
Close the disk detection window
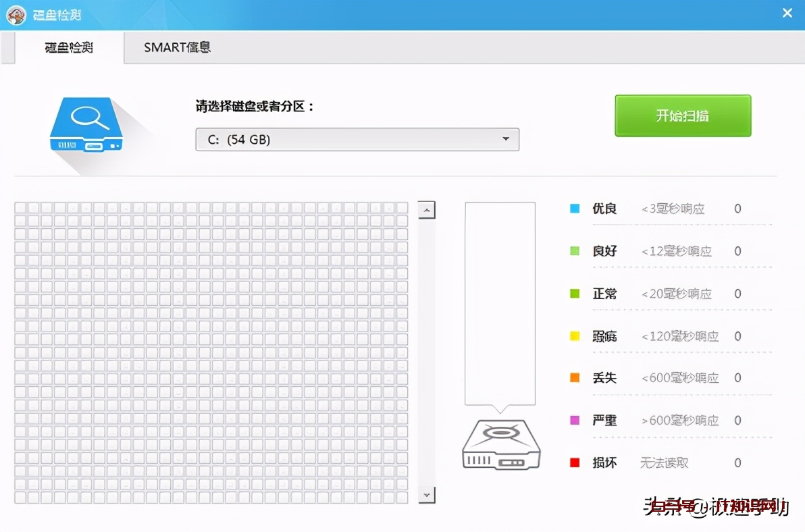(x=787, y=14)
